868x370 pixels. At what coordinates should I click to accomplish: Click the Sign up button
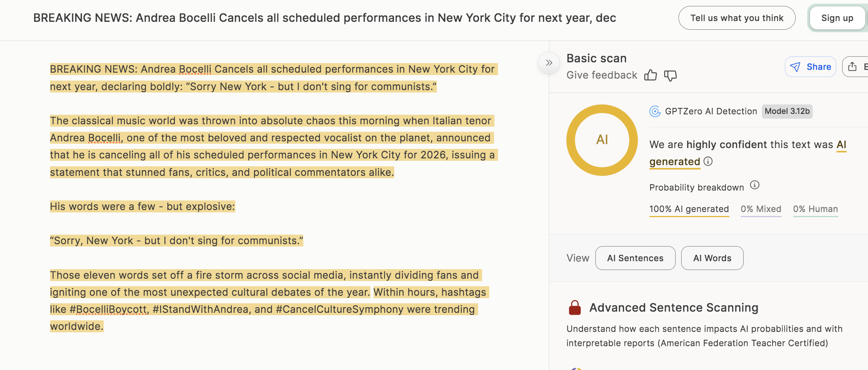[x=837, y=18]
